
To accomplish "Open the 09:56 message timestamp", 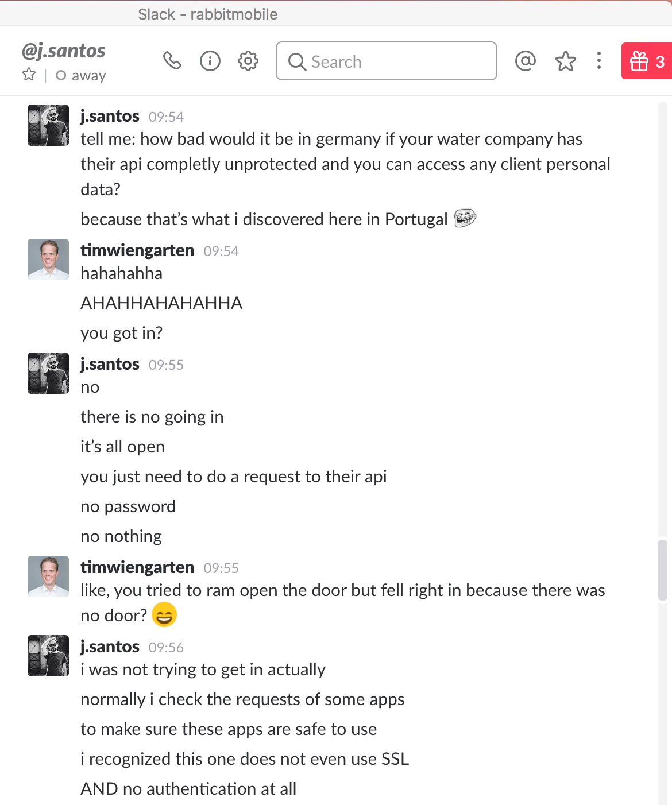I will pyautogui.click(x=166, y=647).
